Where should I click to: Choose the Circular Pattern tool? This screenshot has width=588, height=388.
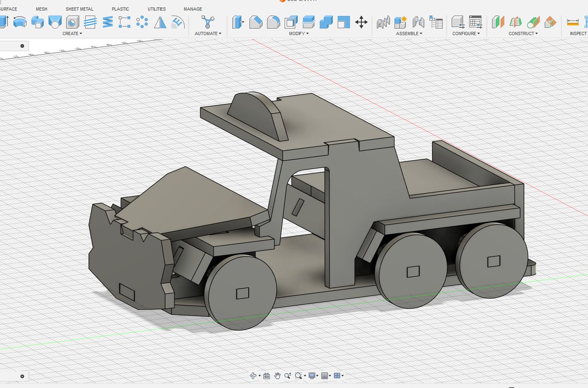[x=143, y=22]
